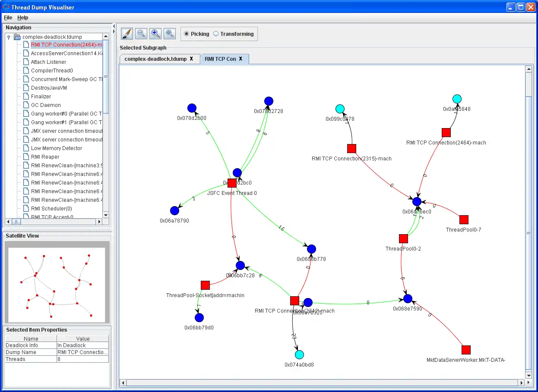Click the graph view vertical scroll up arrow
Viewport: 538px width, 392px height.
click(529, 69)
